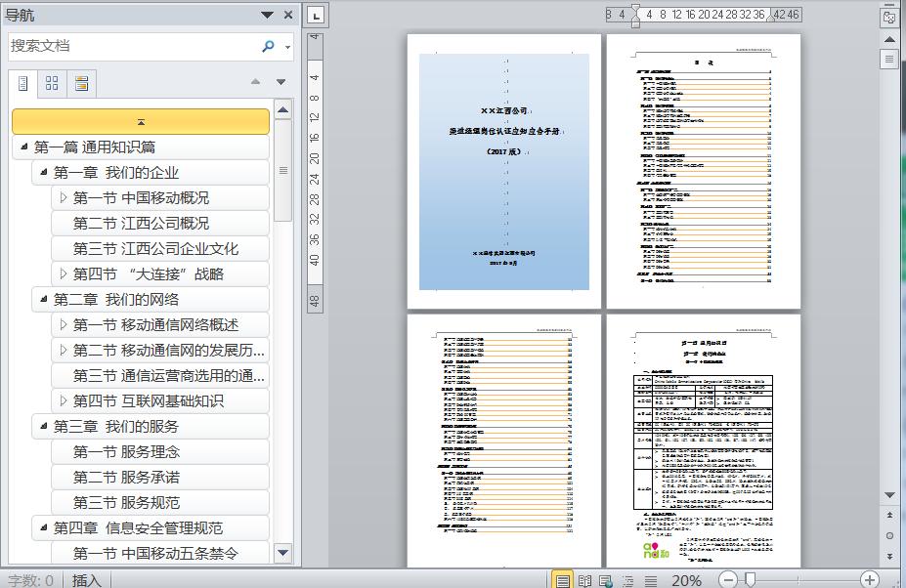
Task: Collapse the 第二章 我们的网络 heading
Action: (43, 299)
